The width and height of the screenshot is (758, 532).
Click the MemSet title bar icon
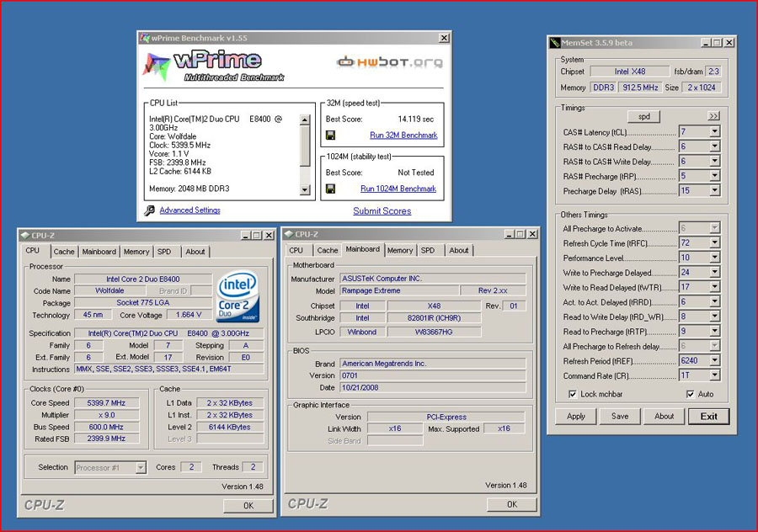click(x=555, y=43)
